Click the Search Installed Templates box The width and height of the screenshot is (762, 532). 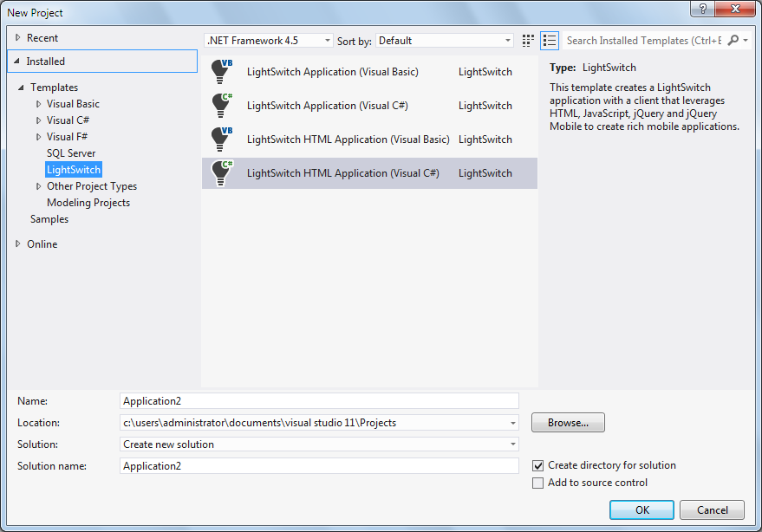(x=644, y=41)
